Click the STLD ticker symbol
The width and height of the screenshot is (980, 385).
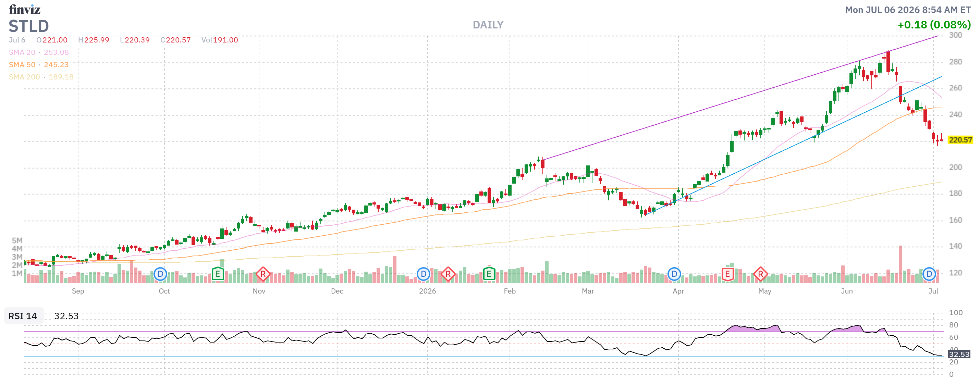tap(29, 26)
